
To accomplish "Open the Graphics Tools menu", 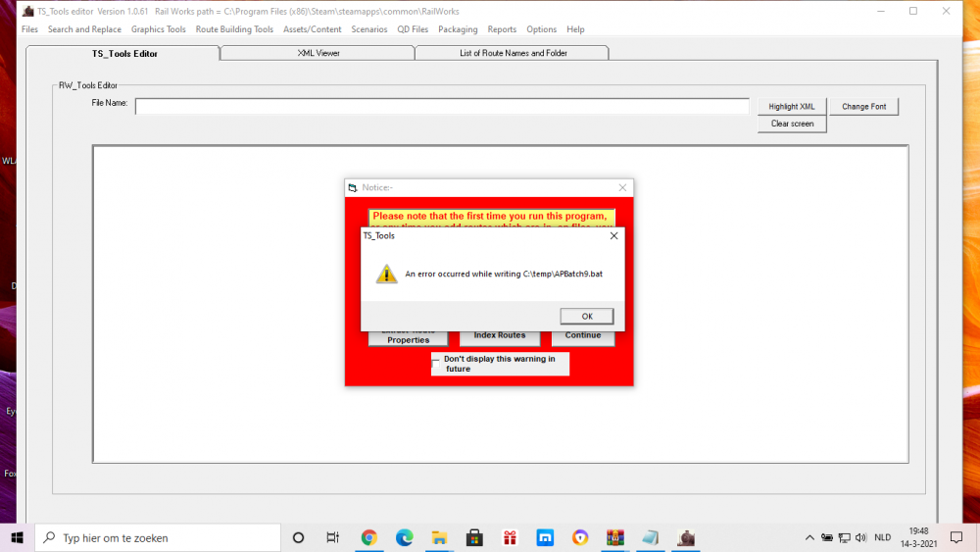I will point(158,29).
